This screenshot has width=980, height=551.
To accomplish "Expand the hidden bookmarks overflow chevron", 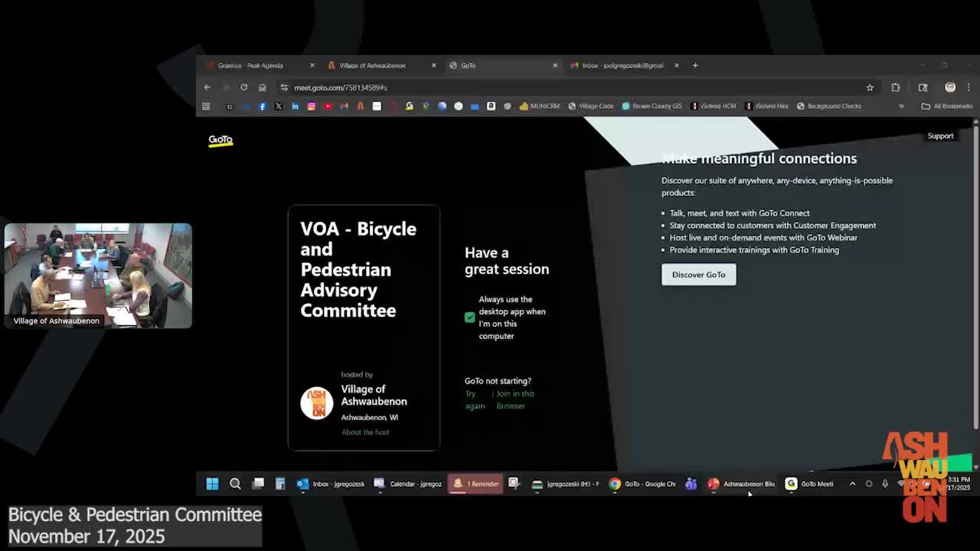I will pos(901,106).
